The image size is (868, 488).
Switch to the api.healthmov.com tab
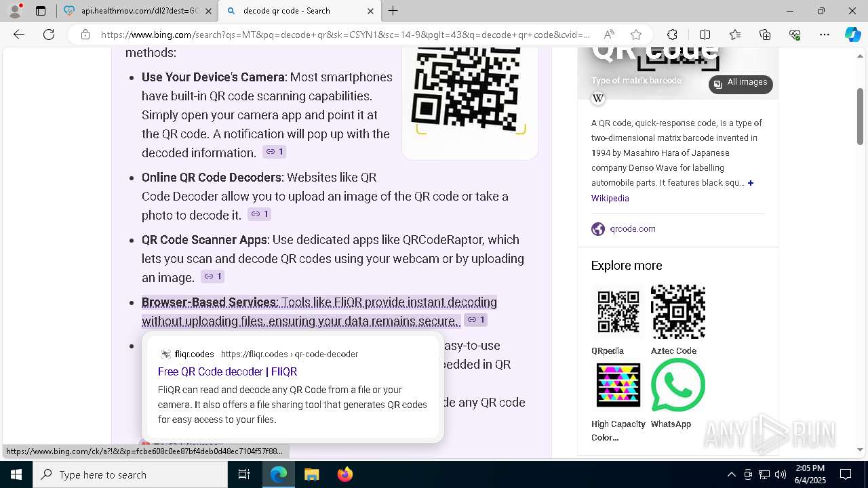click(x=138, y=11)
